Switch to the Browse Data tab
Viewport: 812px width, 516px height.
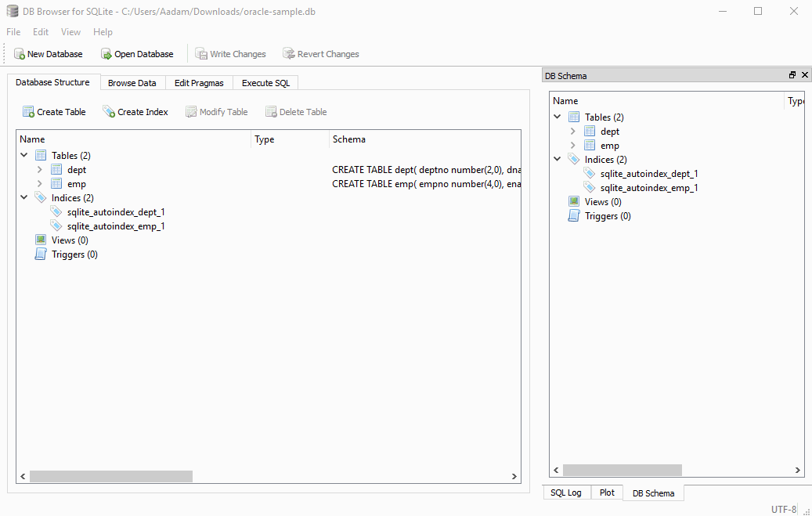point(132,82)
